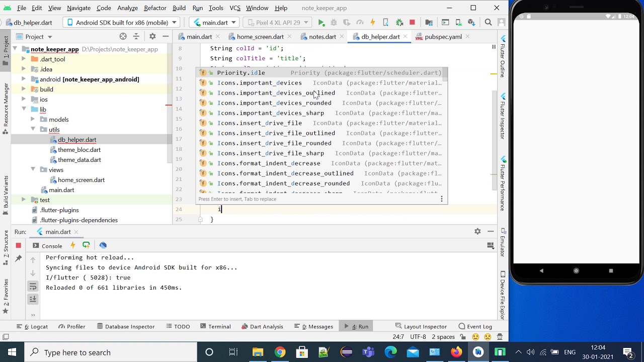Stop process in Run panel

coord(19,245)
